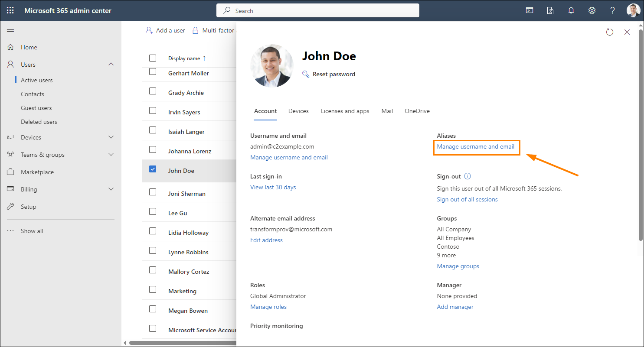The width and height of the screenshot is (644, 347).
Task: Click the Manage roles link
Action: (268, 307)
